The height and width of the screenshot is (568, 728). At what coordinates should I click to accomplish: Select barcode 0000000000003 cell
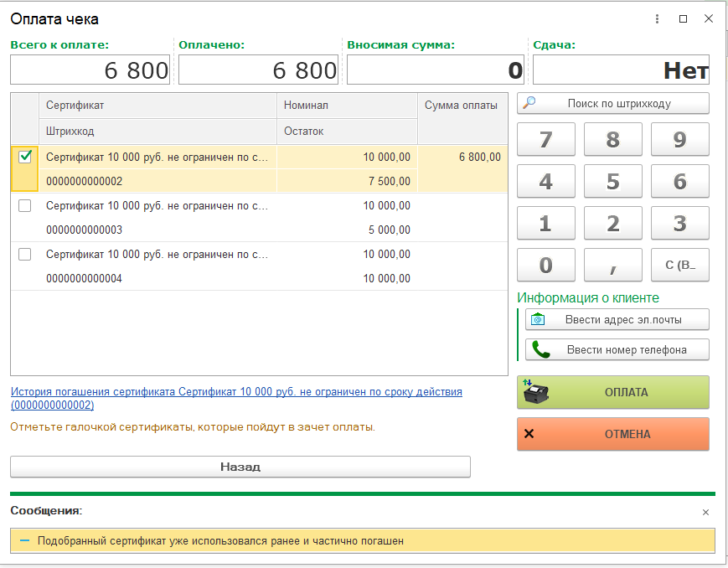coord(157,230)
